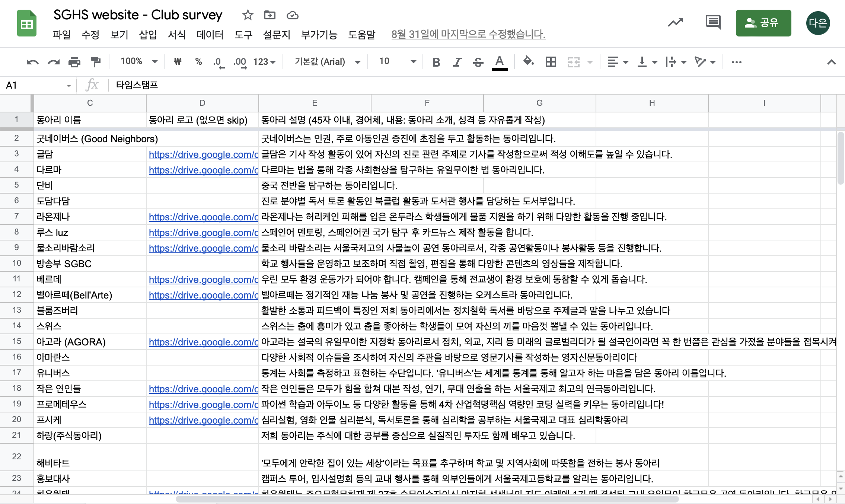Print the spreadsheet with printer icon
Viewport: 845px width, 504px height.
pyautogui.click(x=74, y=62)
